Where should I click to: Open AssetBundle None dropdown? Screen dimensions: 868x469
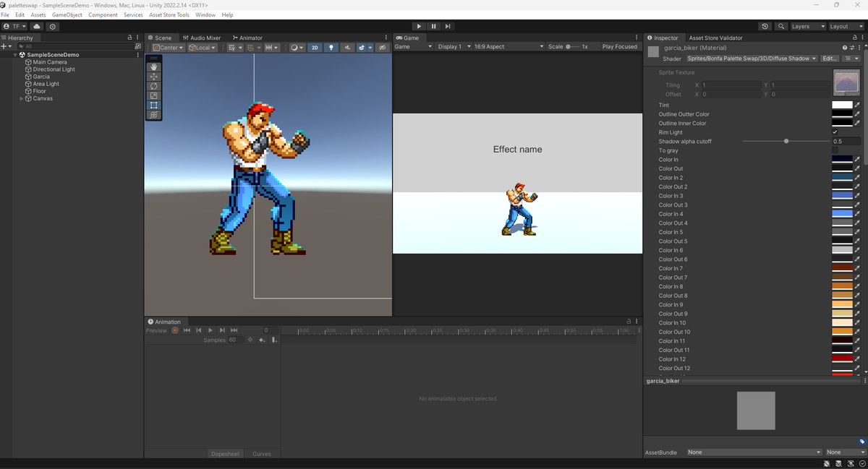(754, 452)
